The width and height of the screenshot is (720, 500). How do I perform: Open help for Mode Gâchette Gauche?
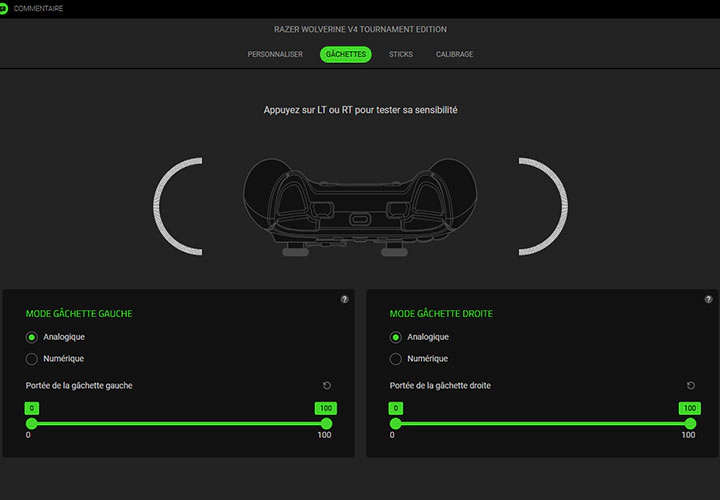[x=344, y=299]
